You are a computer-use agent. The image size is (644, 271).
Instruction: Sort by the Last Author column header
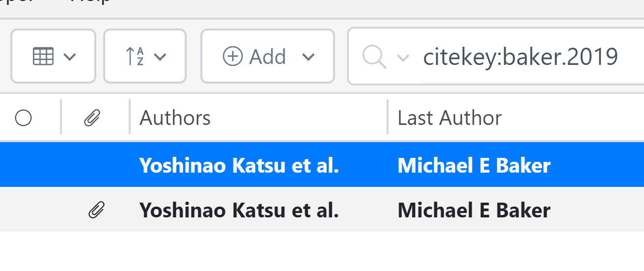coord(449,118)
